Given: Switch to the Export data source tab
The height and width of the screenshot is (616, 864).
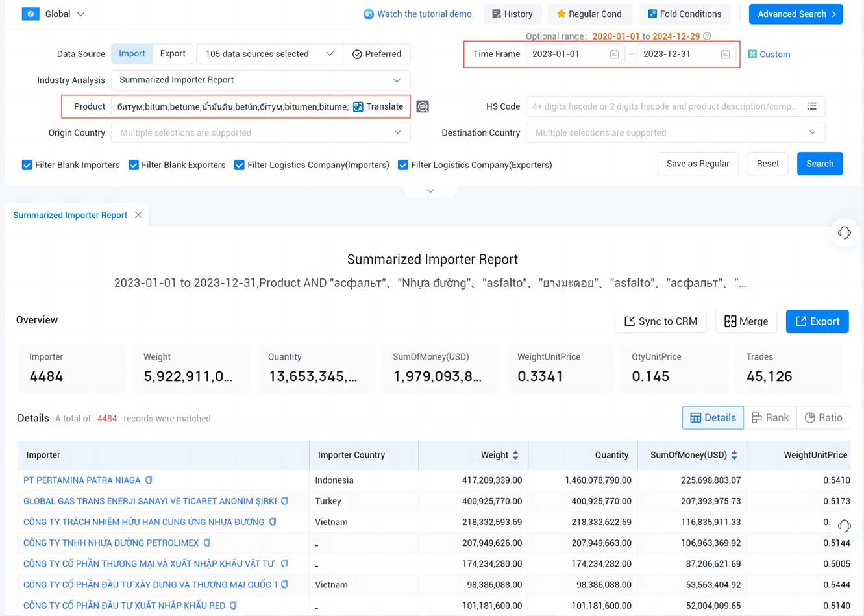Looking at the screenshot, I should [173, 54].
